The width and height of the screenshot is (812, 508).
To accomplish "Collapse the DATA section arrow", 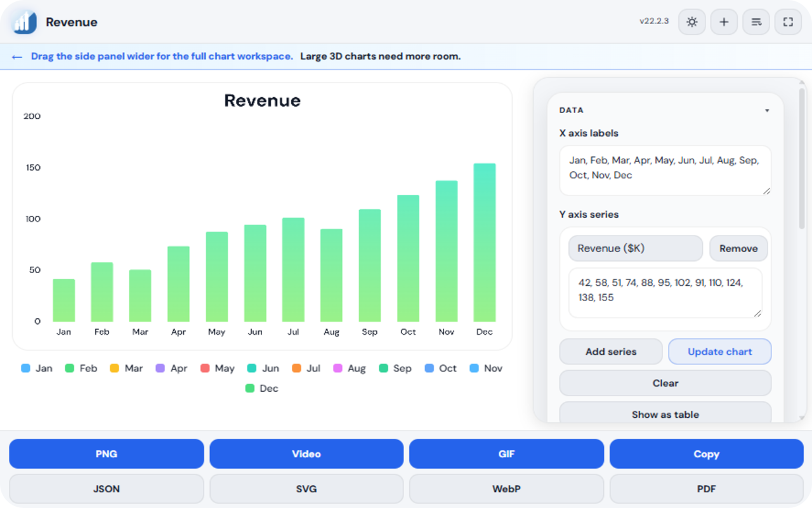I will tap(767, 110).
